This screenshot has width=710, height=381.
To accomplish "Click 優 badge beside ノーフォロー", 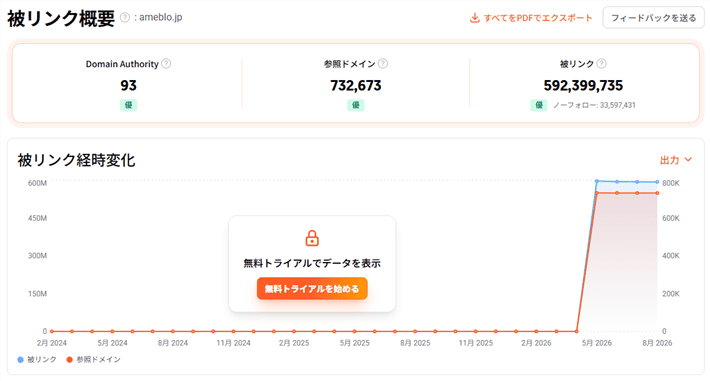I will coord(539,105).
